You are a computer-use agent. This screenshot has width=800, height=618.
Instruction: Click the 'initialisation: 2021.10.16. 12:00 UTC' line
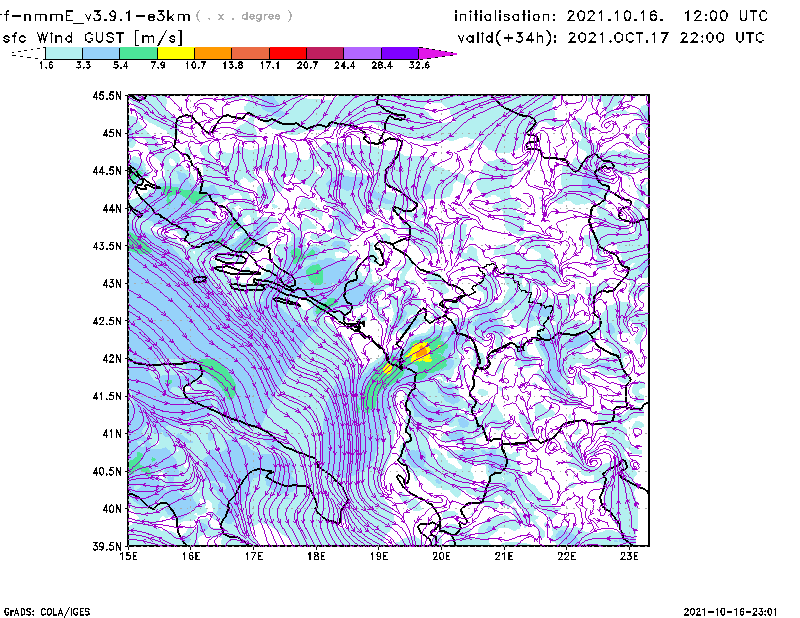coord(611,16)
